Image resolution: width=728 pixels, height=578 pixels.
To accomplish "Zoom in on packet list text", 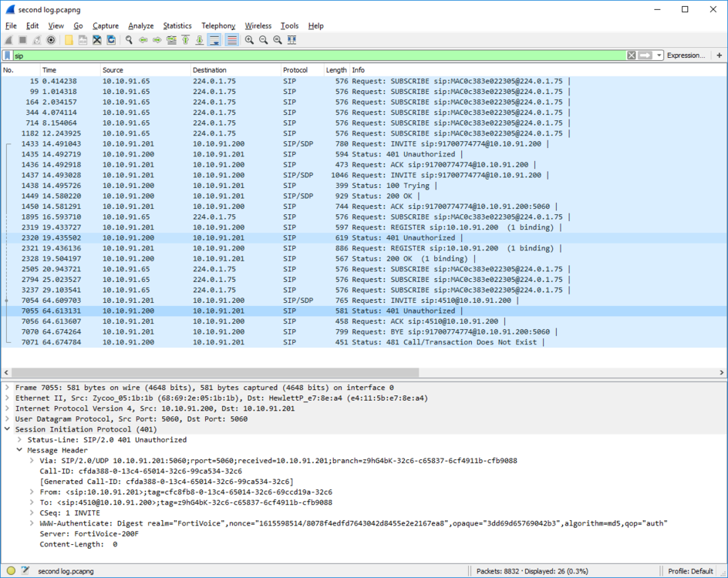I will [x=249, y=40].
